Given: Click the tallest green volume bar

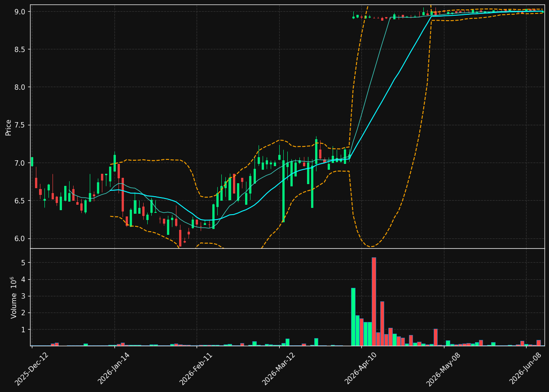Looking at the screenshot, I should click(x=353, y=317).
